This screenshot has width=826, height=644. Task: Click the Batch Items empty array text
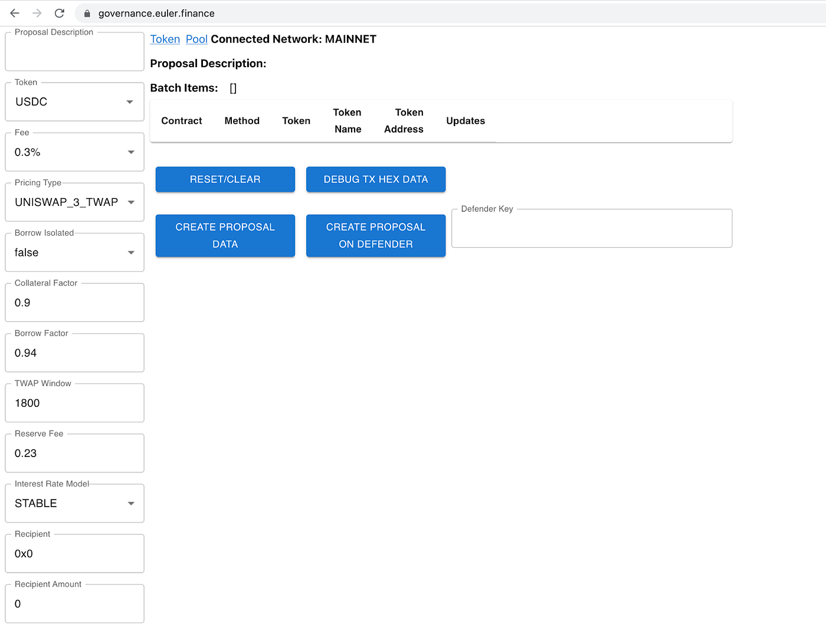click(233, 88)
